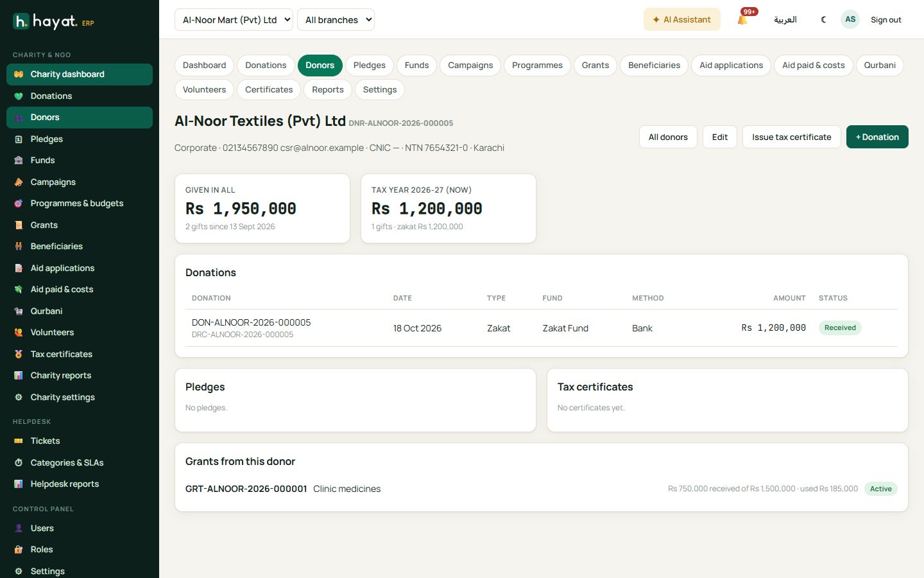The height and width of the screenshot is (578, 924).
Task: Click Issue tax certificate button
Action: (x=791, y=137)
